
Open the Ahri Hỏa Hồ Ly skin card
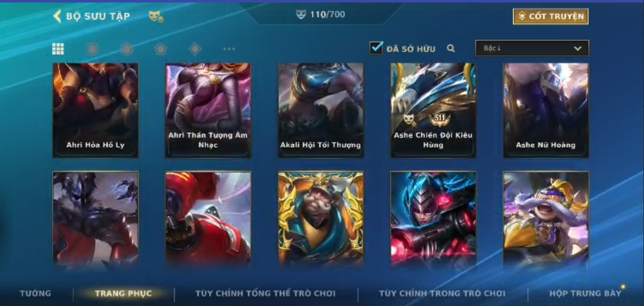click(x=96, y=110)
